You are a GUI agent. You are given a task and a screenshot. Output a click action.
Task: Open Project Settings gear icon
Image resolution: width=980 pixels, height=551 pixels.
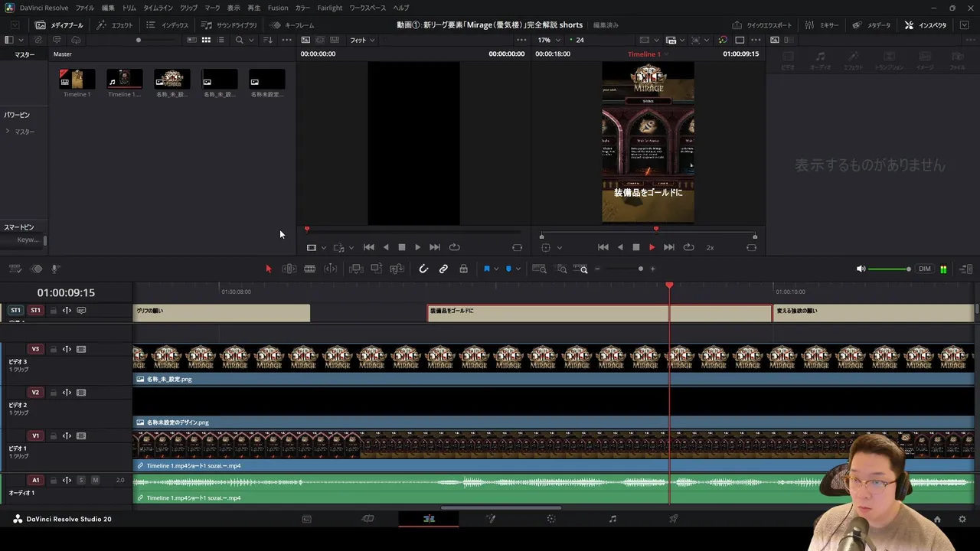coord(962,519)
